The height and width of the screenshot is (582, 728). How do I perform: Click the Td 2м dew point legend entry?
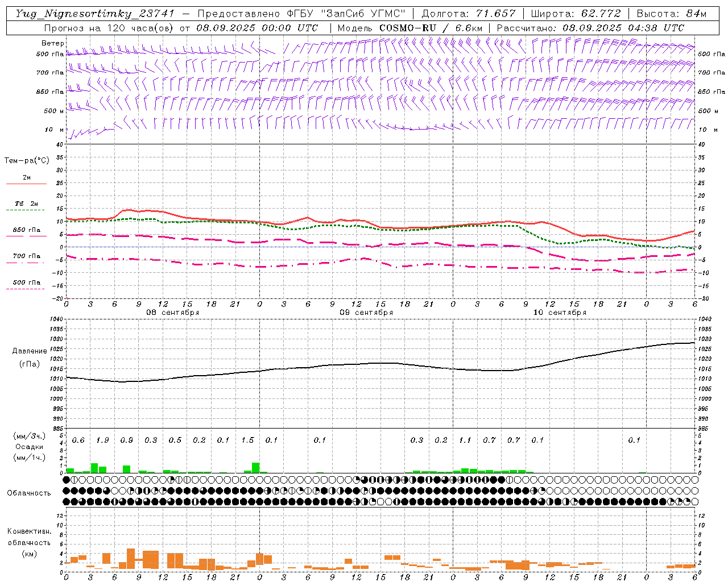tap(26, 206)
